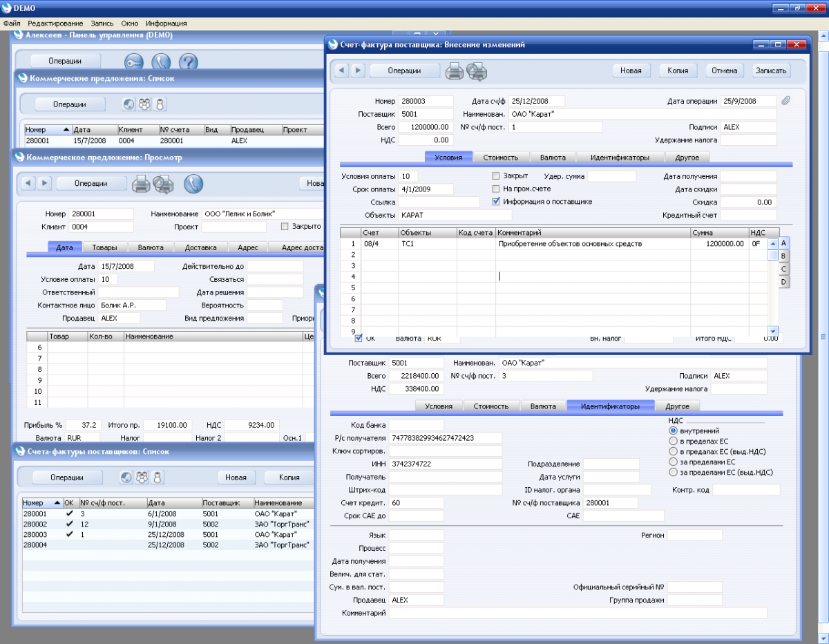Select invoice 280004 row in Счета-фактуры list
The image size is (829, 644).
[x=168, y=545]
